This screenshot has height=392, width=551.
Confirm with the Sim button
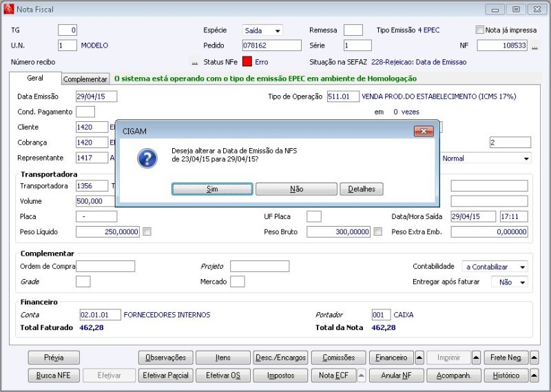(x=212, y=189)
